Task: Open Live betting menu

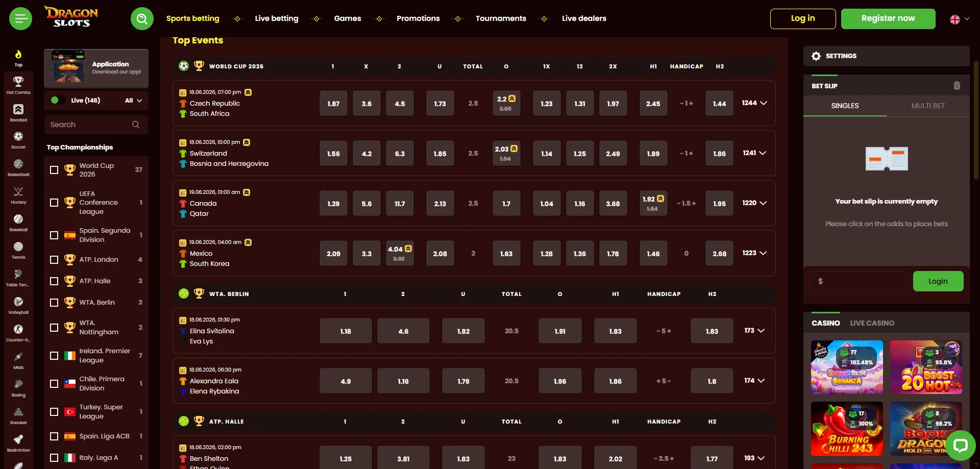Action: coord(277,18)
